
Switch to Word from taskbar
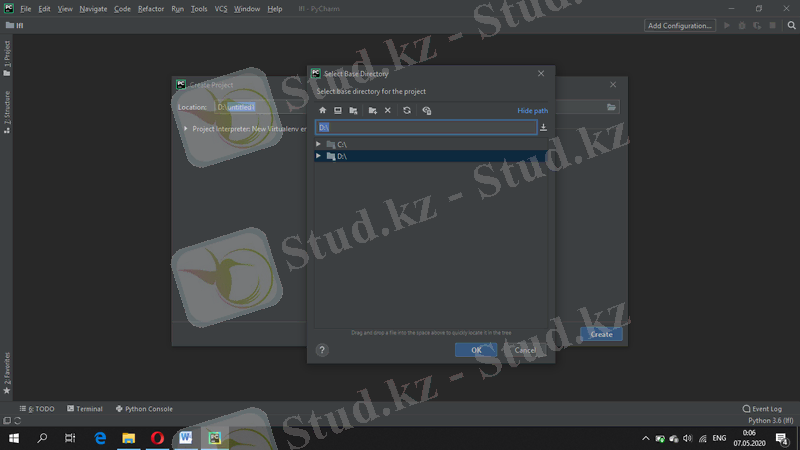click(x=186, y=438)
